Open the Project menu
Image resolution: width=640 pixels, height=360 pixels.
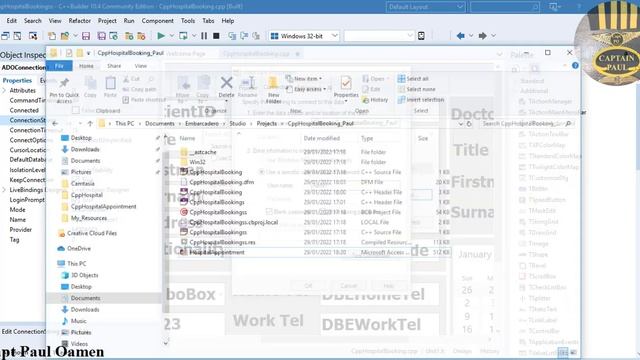[107, 20]
